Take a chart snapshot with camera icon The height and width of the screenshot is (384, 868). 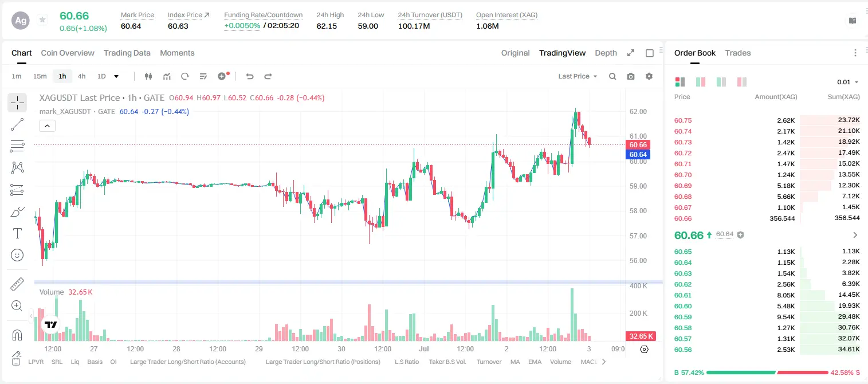pos(631,76)
